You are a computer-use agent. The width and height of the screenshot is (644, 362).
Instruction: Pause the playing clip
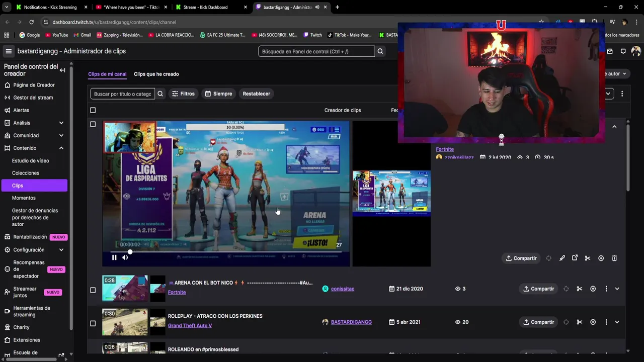click(x=114, y=257)
